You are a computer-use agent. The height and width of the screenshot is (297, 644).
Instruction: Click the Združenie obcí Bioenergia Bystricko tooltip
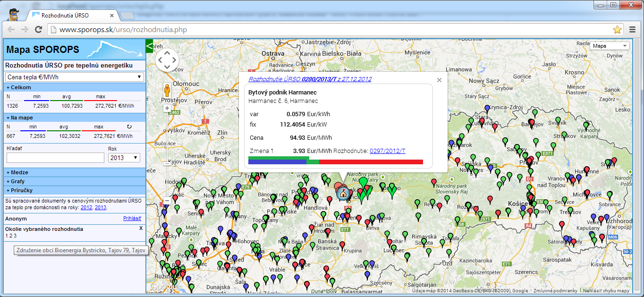tap(81, 250)
